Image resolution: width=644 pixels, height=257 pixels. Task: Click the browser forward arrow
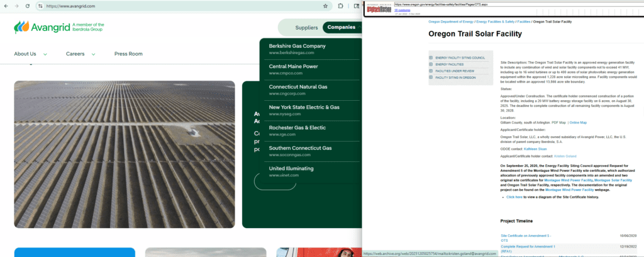[16, 6]
